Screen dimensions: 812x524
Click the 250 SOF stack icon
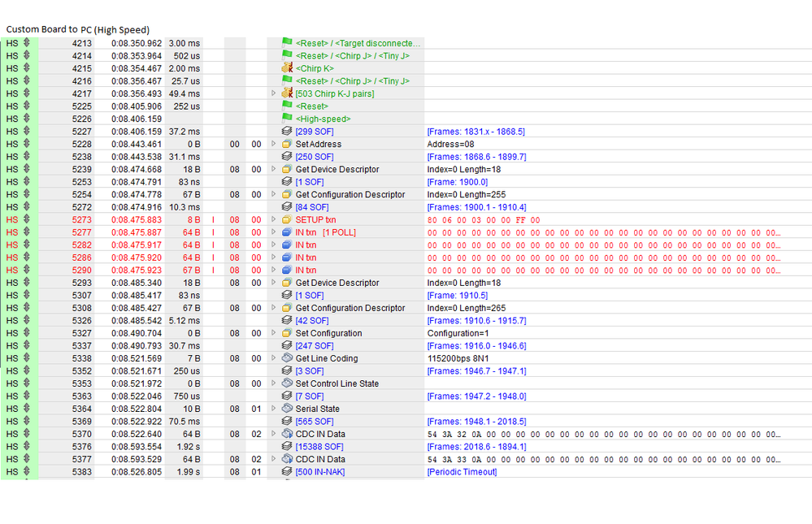(x=287, y=156)
